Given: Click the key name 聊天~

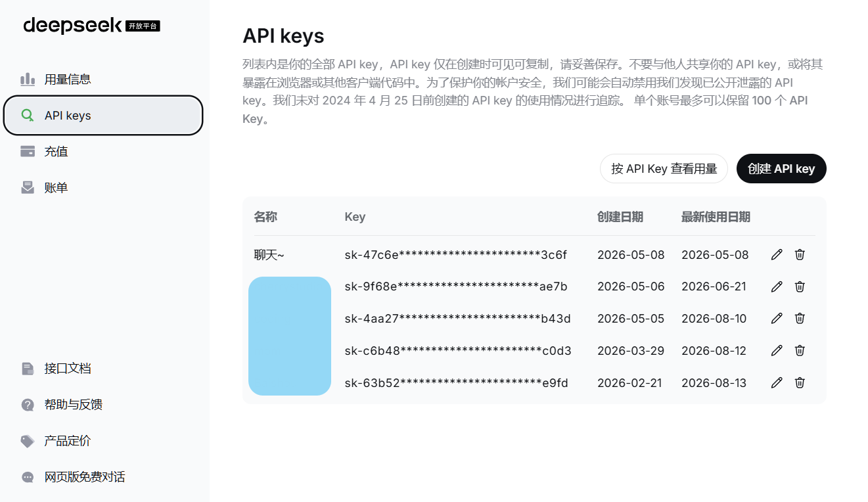Looking at the screenshot, I should [x=269, y=255].
